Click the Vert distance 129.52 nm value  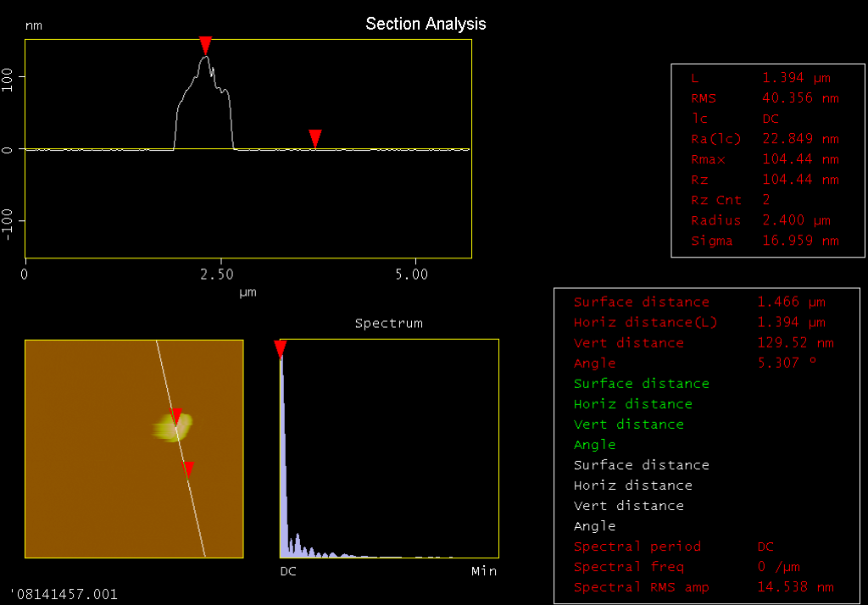coord(795,342)
